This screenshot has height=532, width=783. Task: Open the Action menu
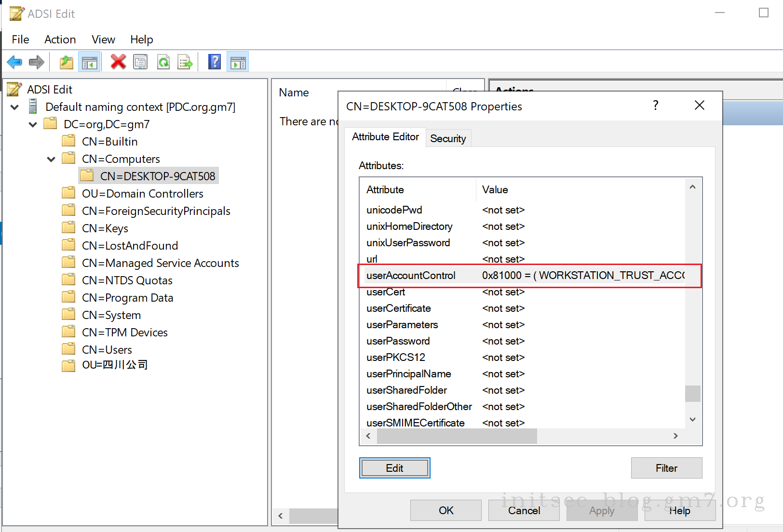pyautogui.click(x=60, y=40)
